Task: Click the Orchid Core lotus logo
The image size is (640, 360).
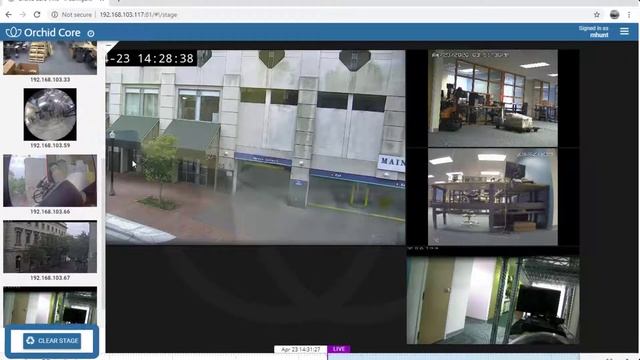Action: [13, 32]
